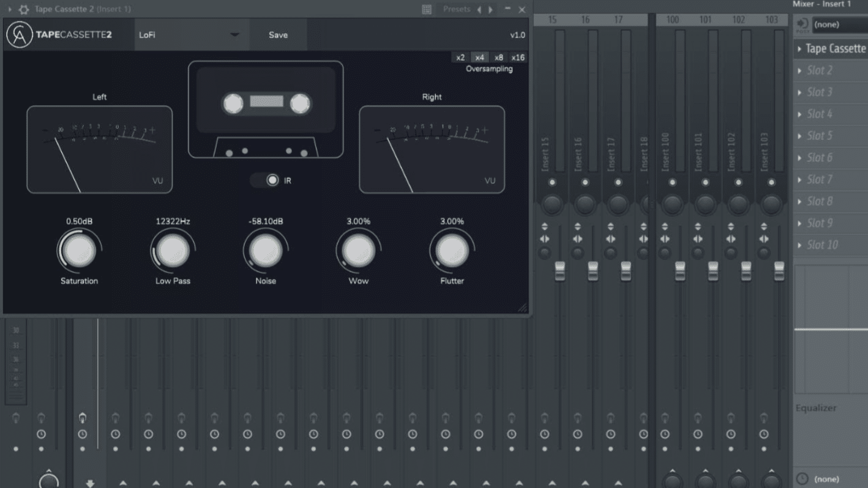
Task: Select x8 oversampling
Action: coord(499,57)
